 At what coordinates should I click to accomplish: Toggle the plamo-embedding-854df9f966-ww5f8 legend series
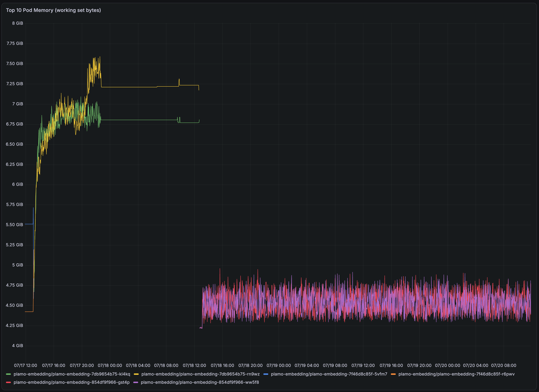200,382
